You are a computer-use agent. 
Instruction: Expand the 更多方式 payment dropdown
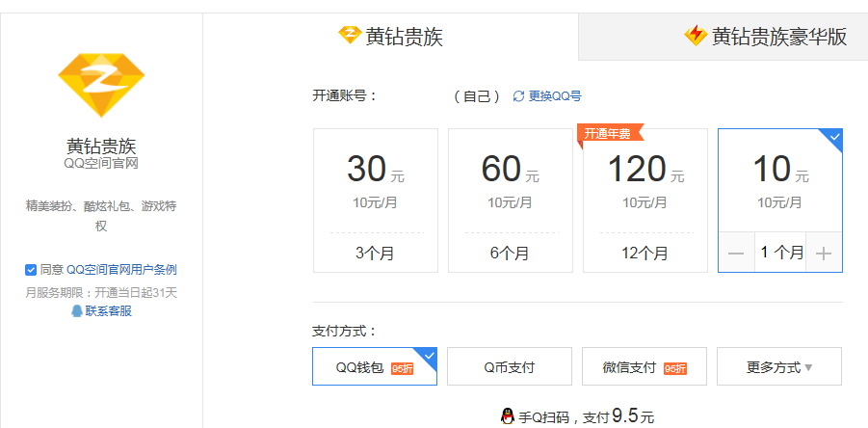(779, 366)
